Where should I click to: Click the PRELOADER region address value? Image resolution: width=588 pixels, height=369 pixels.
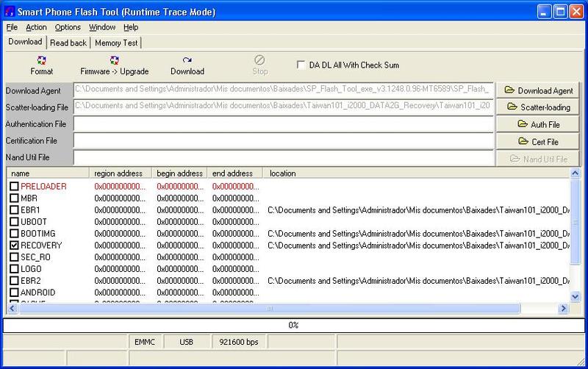[x=120, y=186]
